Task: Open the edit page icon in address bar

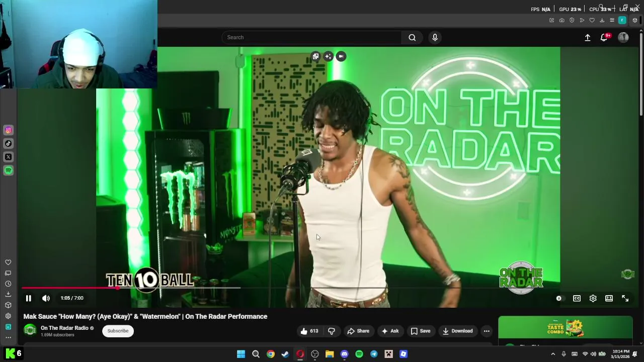Action: tap(551, 20)
